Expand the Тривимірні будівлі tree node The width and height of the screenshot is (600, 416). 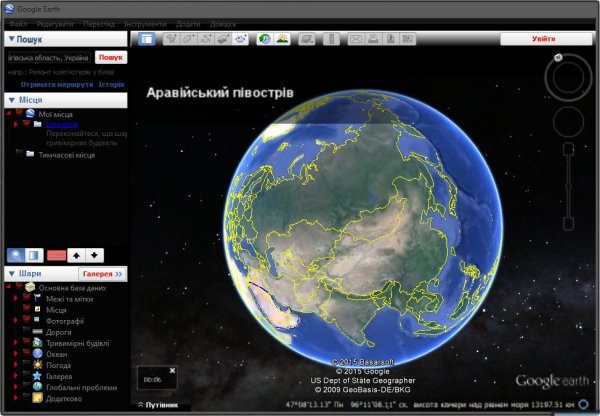coord(16,343)
